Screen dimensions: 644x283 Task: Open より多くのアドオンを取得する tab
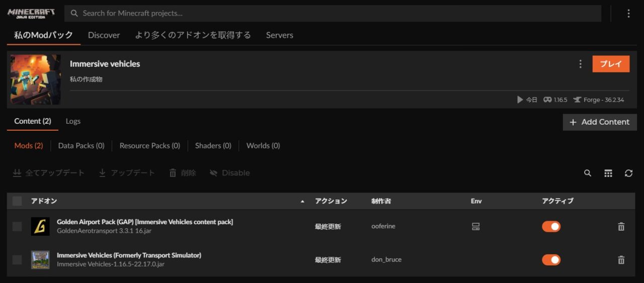(193, 35)
